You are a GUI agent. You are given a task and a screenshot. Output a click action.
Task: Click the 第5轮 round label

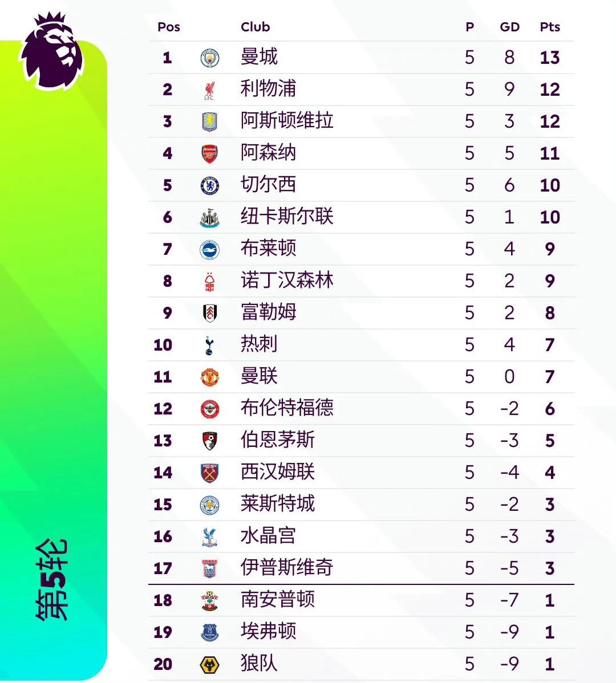(x=52, y=580)
